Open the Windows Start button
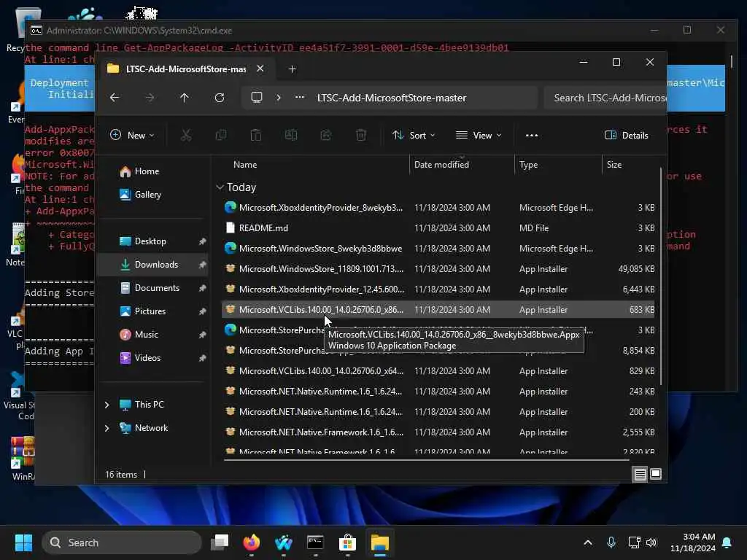Viewport: 747px width, 560px height. 23,542
